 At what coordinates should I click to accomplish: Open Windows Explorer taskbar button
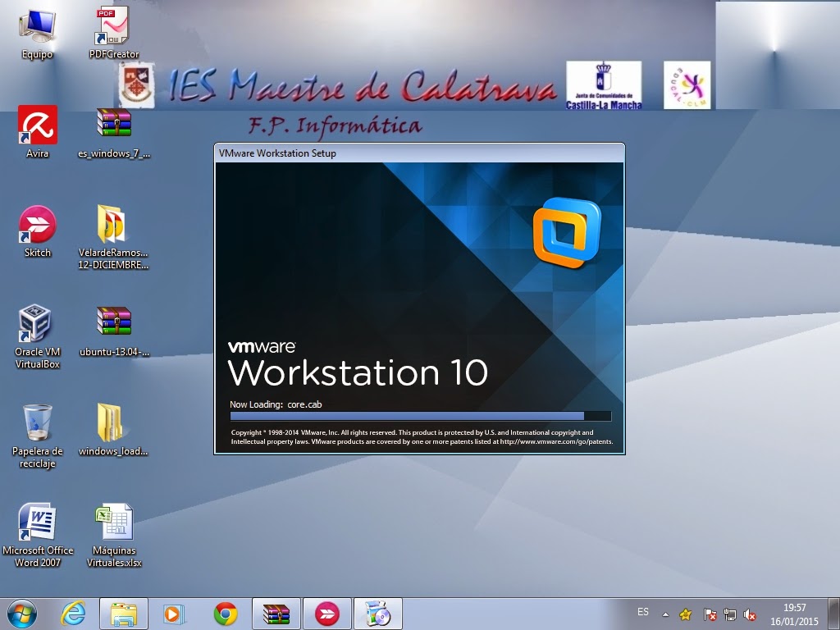pos(124,614)
